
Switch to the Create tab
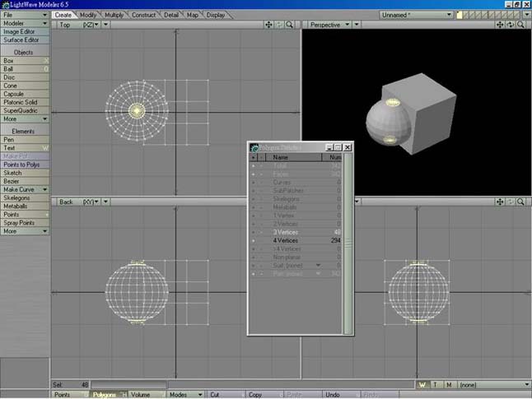tap(63, 15)
